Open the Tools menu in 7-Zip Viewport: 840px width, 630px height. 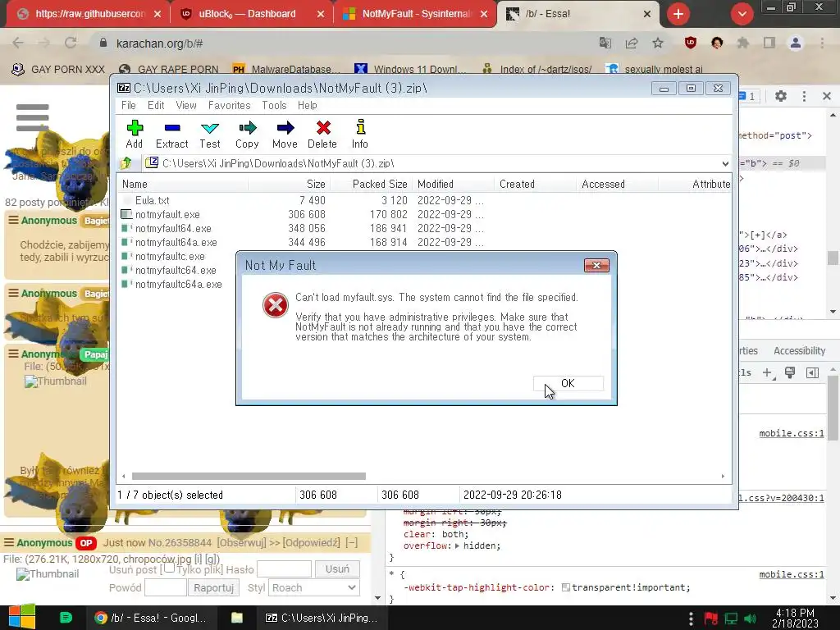click(x=274, y=106)
